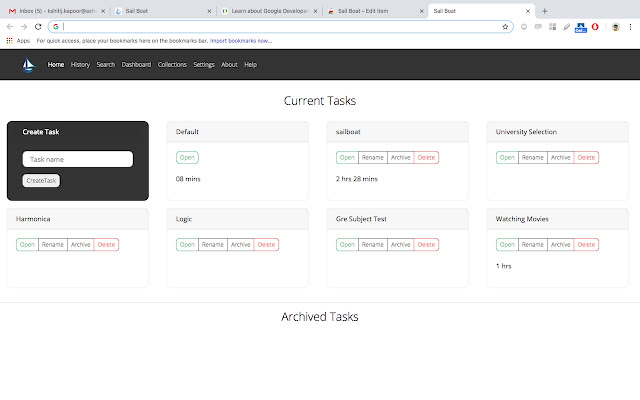This screenshot has height=400, width=640.
Task: Reload the page with refresh icon
Action: point(38,27)
